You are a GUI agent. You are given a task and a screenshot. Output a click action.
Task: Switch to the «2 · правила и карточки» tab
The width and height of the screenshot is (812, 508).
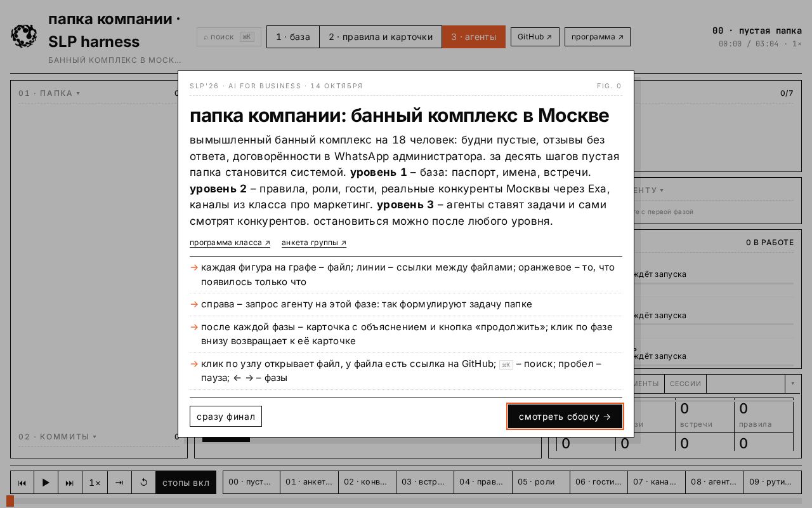click(x=381, y=37)
